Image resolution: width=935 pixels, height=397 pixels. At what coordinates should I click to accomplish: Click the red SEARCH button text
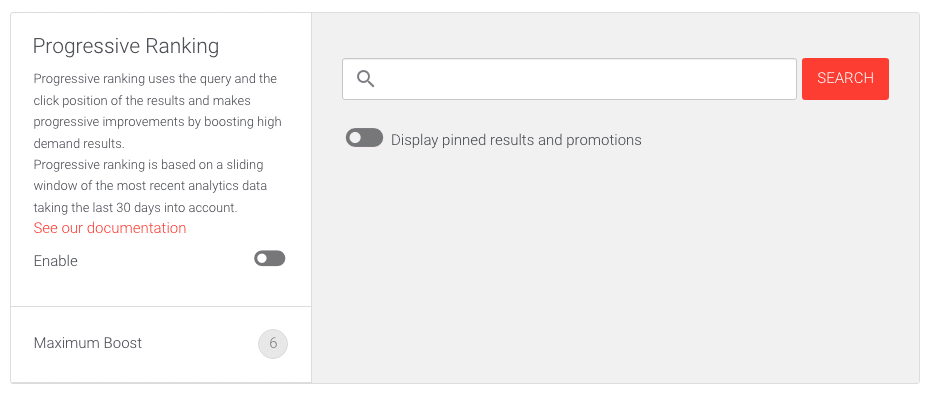[845, 78]
